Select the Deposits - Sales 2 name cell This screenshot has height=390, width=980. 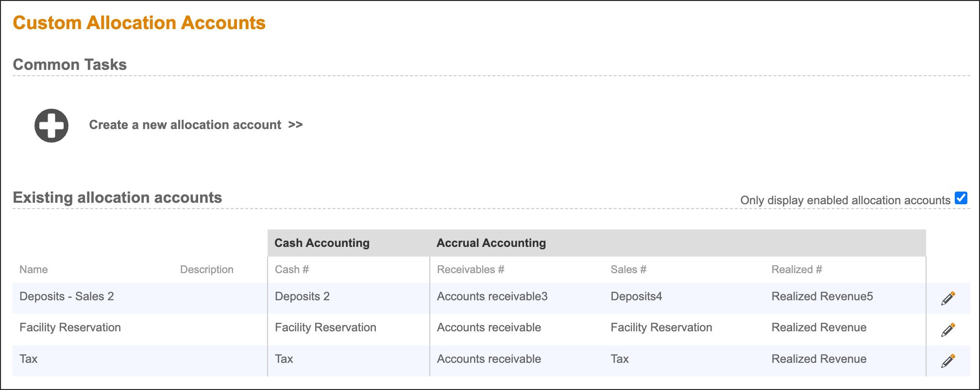[x=67, y=296]
